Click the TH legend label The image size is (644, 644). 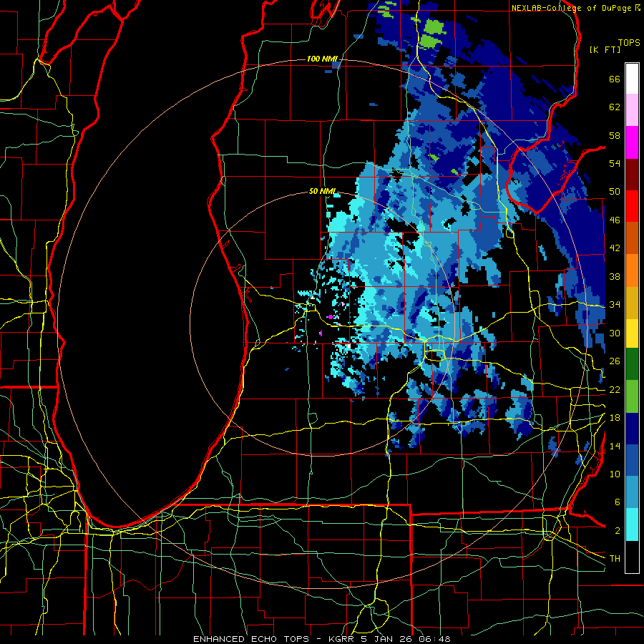pyautogui.click(x=615, y=559)
